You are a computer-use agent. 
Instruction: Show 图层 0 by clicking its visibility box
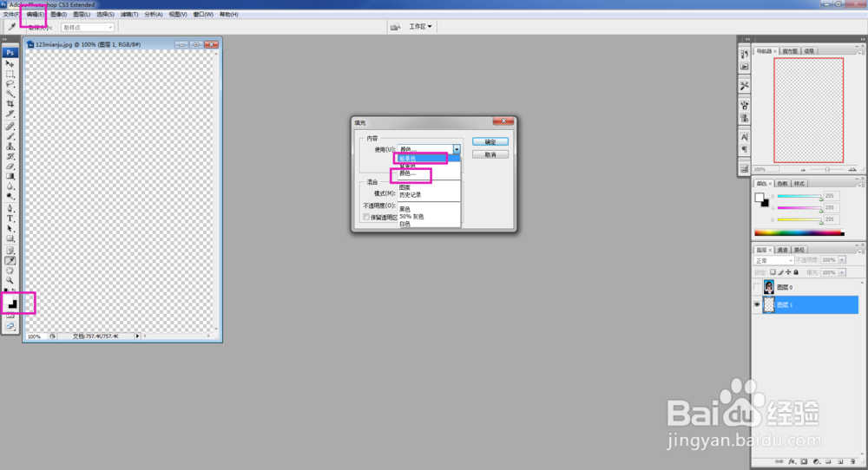coord(757,287)
